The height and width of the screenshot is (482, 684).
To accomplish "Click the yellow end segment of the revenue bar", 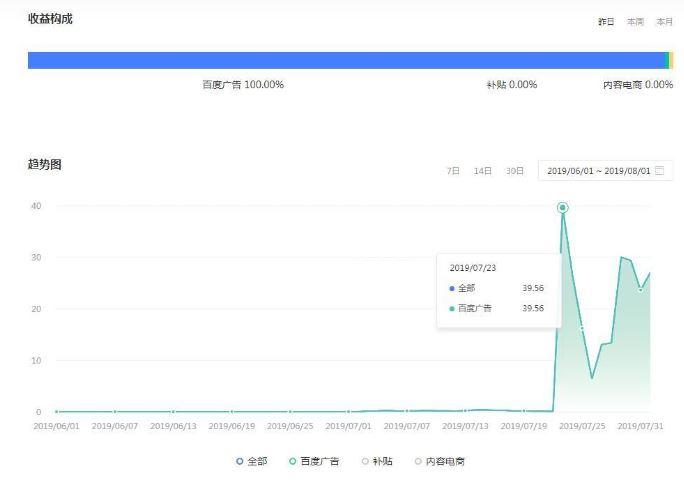I will 671,61.
